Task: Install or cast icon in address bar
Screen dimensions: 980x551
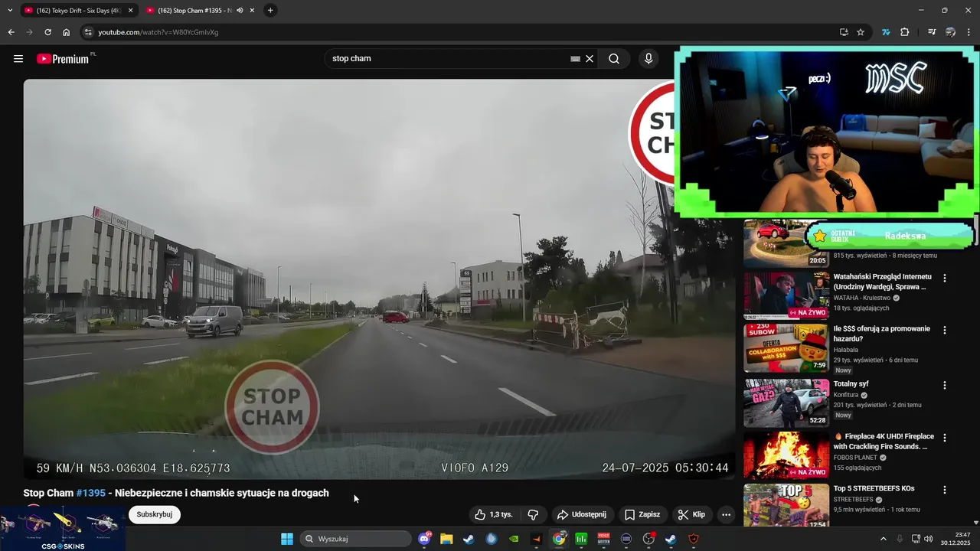Action: [844, 32]
